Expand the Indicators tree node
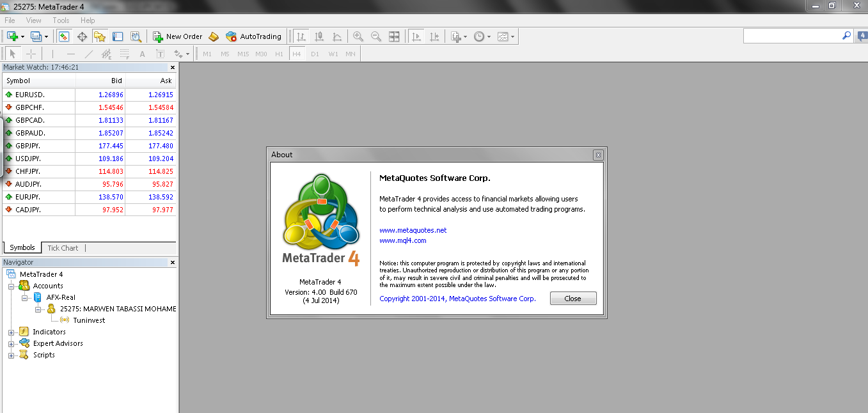 click(11, 332)
